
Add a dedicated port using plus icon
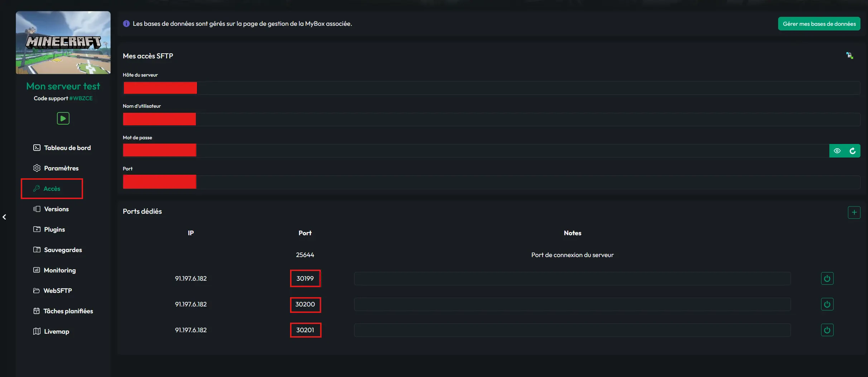pyautogui.click(x=854, y=212)
